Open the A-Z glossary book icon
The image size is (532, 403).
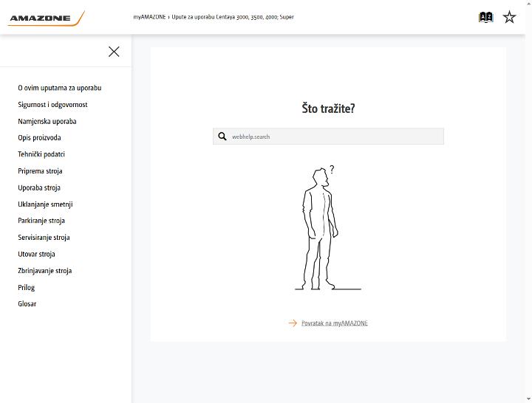485,17
